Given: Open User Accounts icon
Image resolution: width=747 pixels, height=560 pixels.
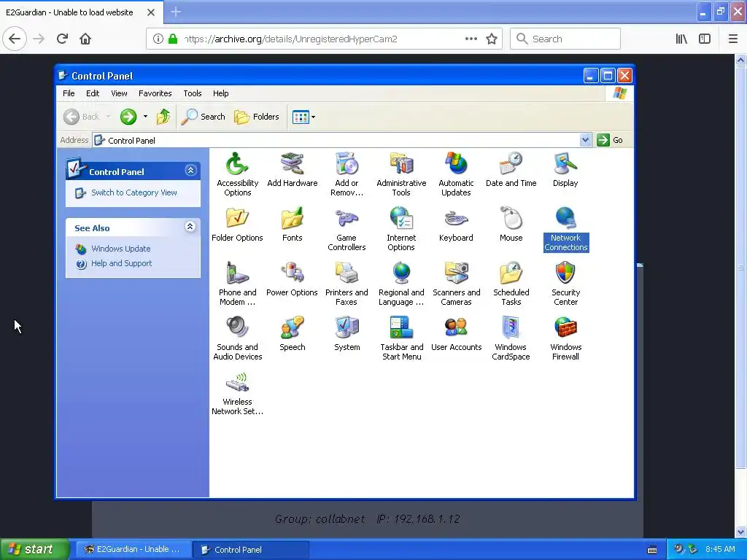Looking at the screenshot, I should 456,334.
